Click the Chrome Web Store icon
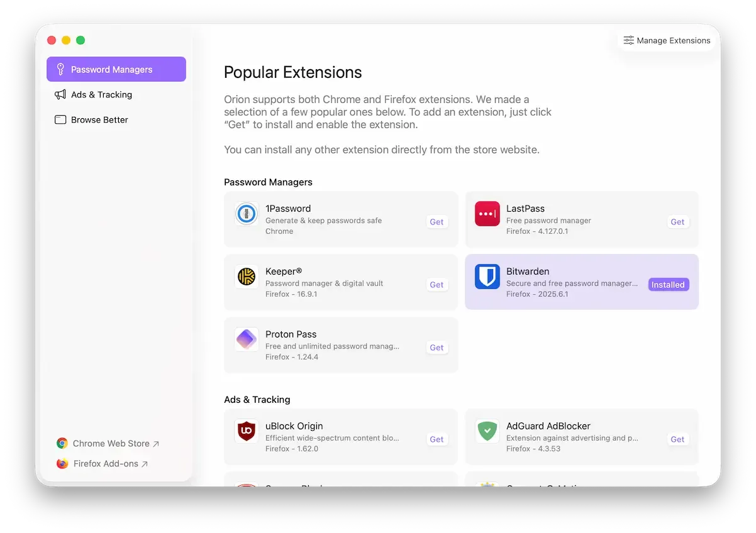Screen dimensions: 756x533 pos(62,443)
